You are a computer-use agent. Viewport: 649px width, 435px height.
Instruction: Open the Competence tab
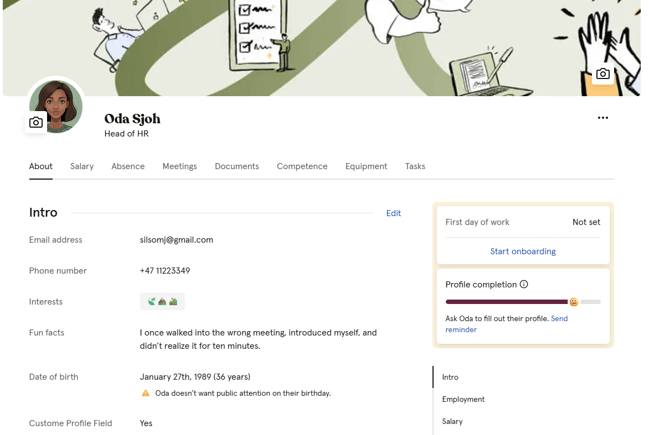click(302, 167)
